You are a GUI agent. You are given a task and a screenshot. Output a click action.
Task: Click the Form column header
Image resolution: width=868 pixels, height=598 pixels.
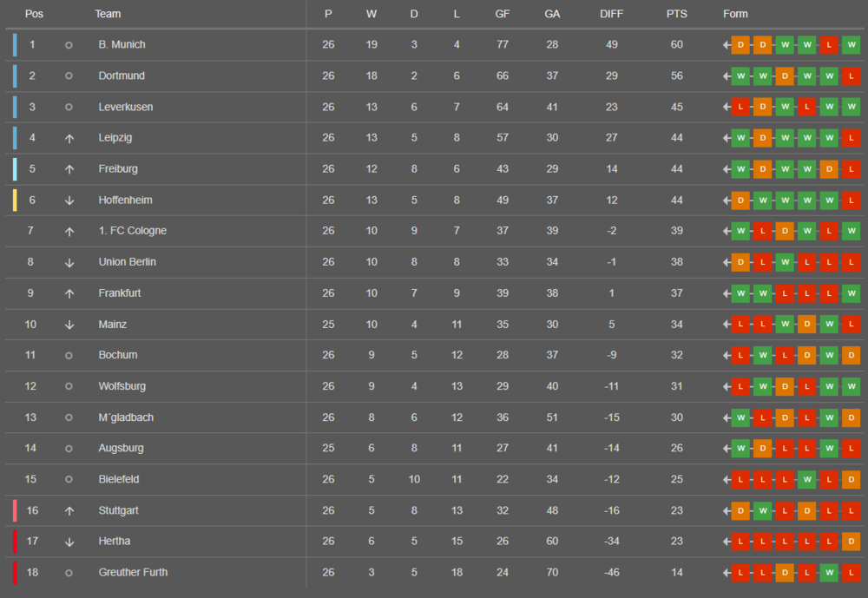click(x=735, y=14)
